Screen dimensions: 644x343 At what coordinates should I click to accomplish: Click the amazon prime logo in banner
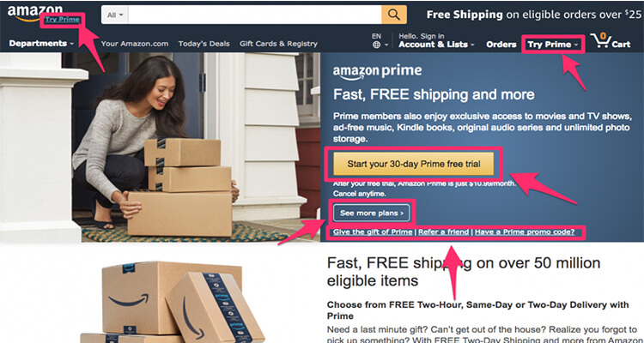tap(377, 71)
